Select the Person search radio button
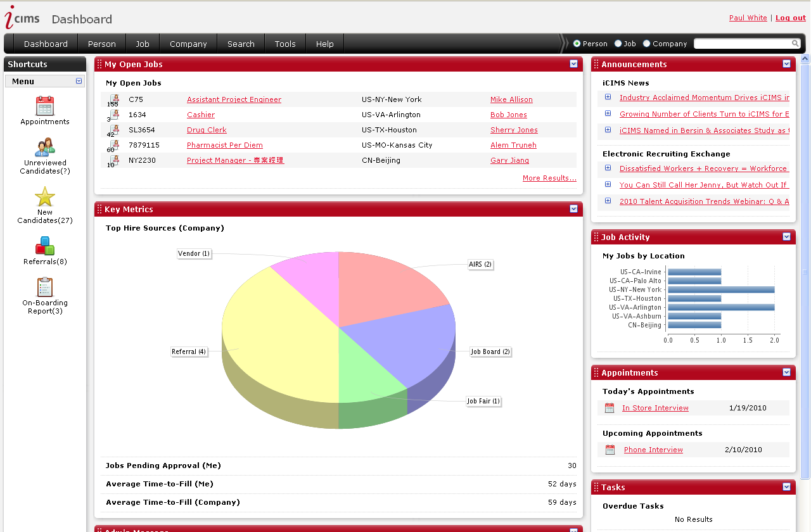The height and width of the screenshot is (532, 811). click(577, 44)
